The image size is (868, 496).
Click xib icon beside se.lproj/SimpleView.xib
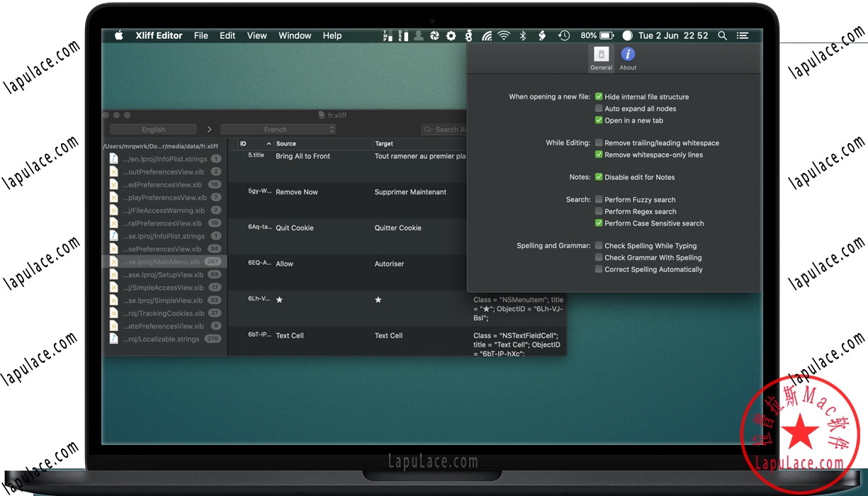113,300
